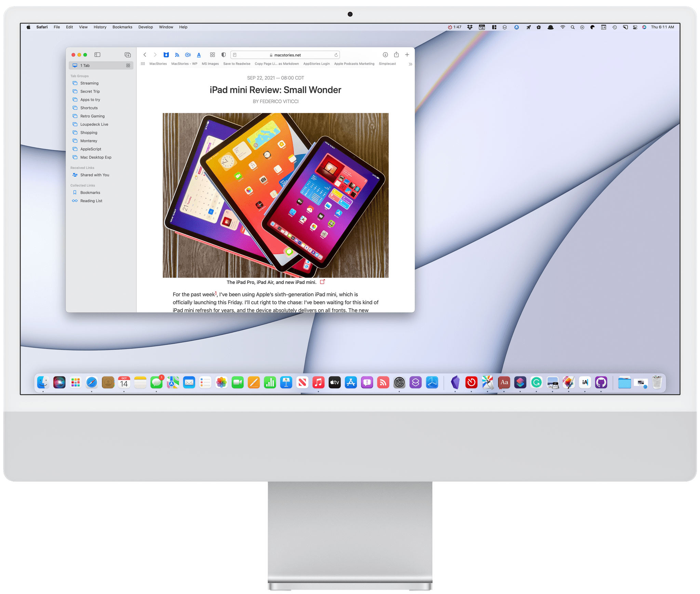Show downloads in Safari toolbar
The width and height of the screenshot is (700, 594).
[x=385, y=55]
